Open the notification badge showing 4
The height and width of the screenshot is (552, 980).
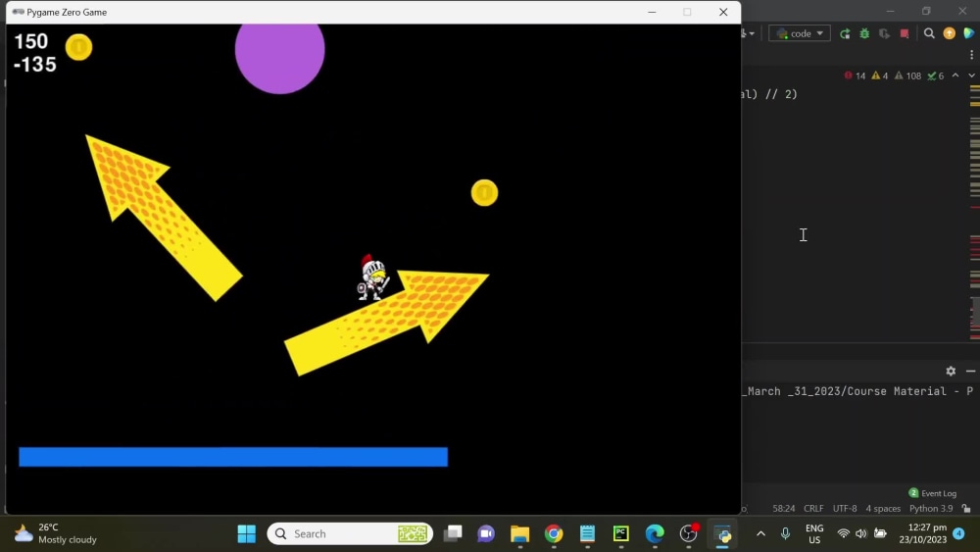tap(958, 533)
